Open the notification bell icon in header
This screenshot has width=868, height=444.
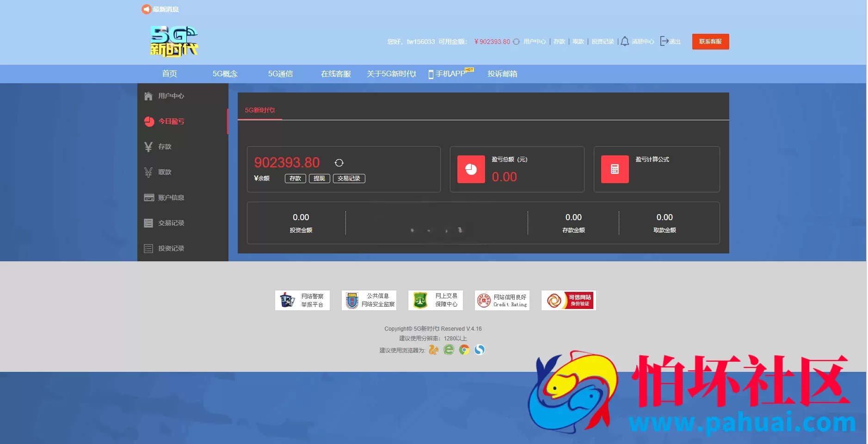(625, 41)
